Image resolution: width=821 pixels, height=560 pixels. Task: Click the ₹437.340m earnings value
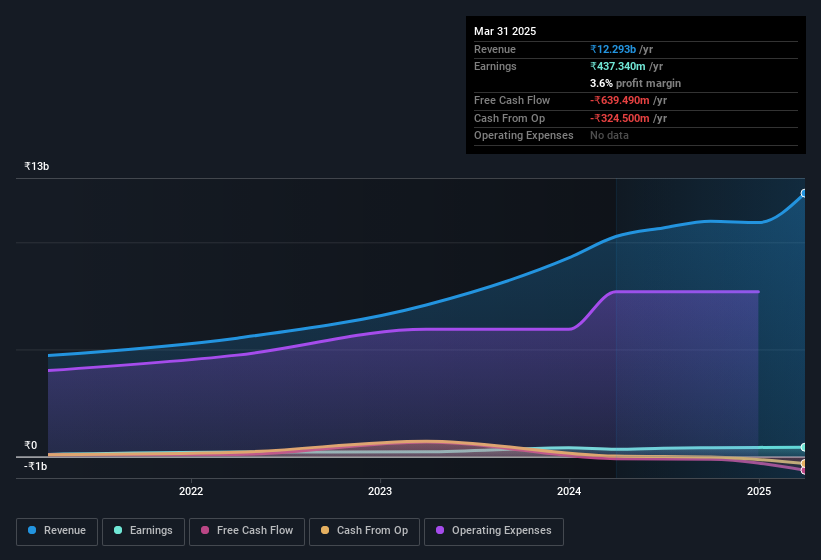click(x=617, y=66)
